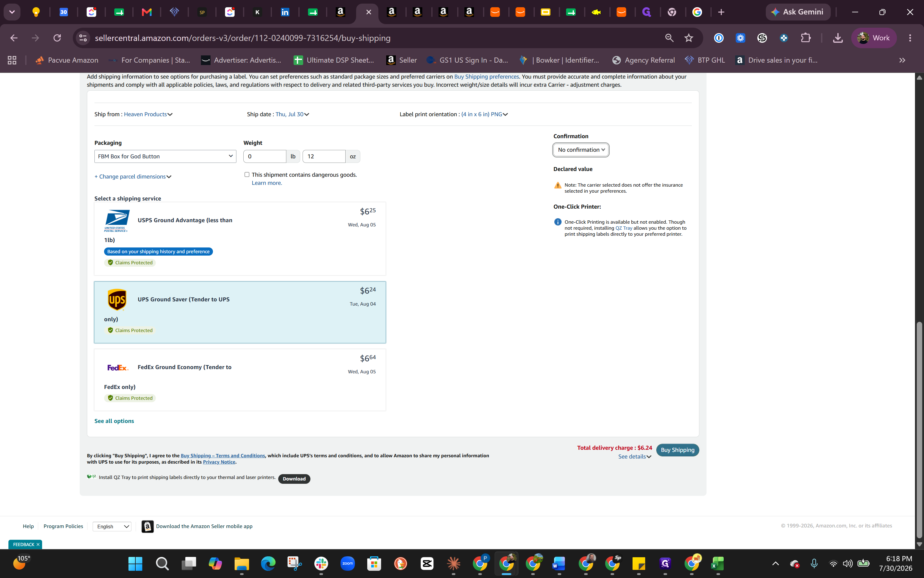Open the QZ Tray link
This screenshot has height=578, width=924.
[624, 228]
